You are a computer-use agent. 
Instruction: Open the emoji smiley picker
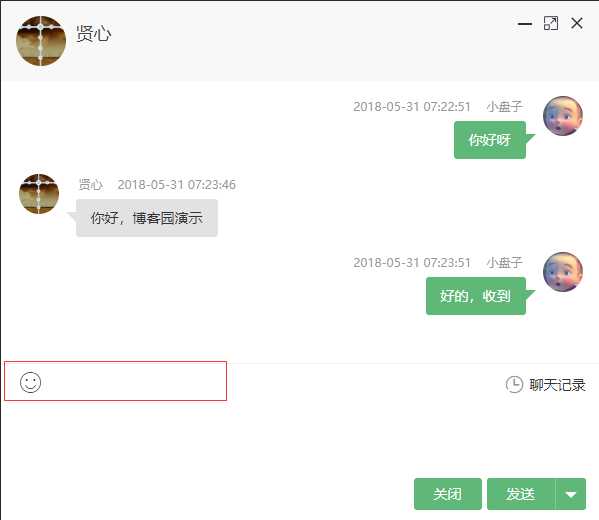pos(31,382)
